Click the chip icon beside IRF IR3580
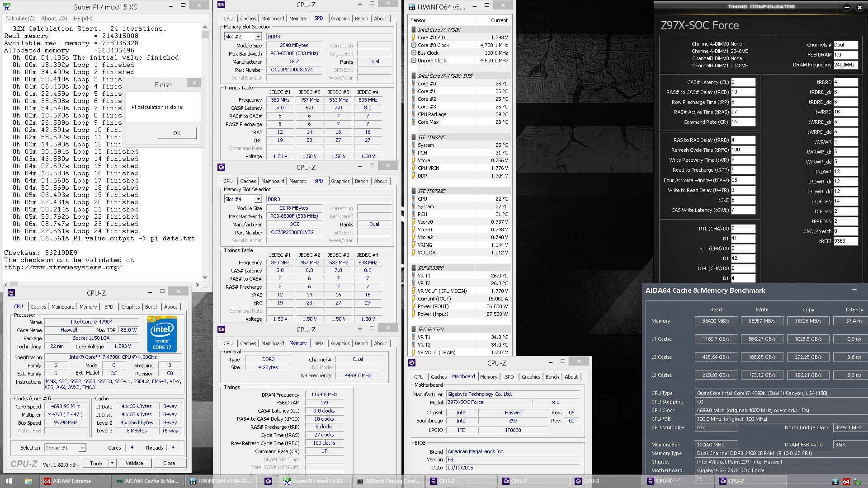 tap(413, 268)
